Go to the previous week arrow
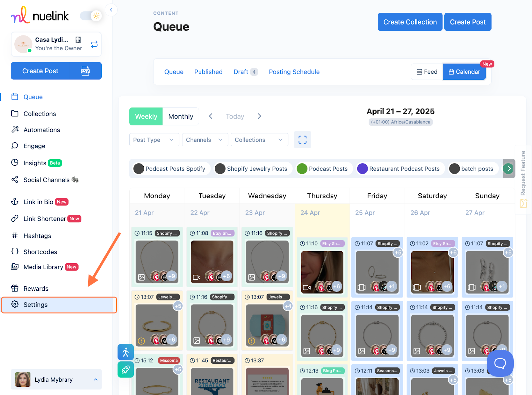The height and width of the screenshot is (395, 532). tap(211, 116)
